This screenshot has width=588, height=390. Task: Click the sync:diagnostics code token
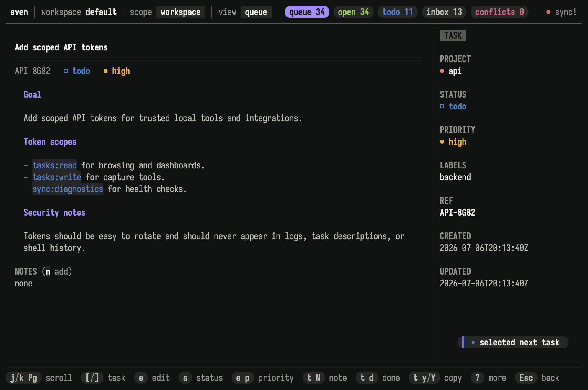(x=68, y=189)
